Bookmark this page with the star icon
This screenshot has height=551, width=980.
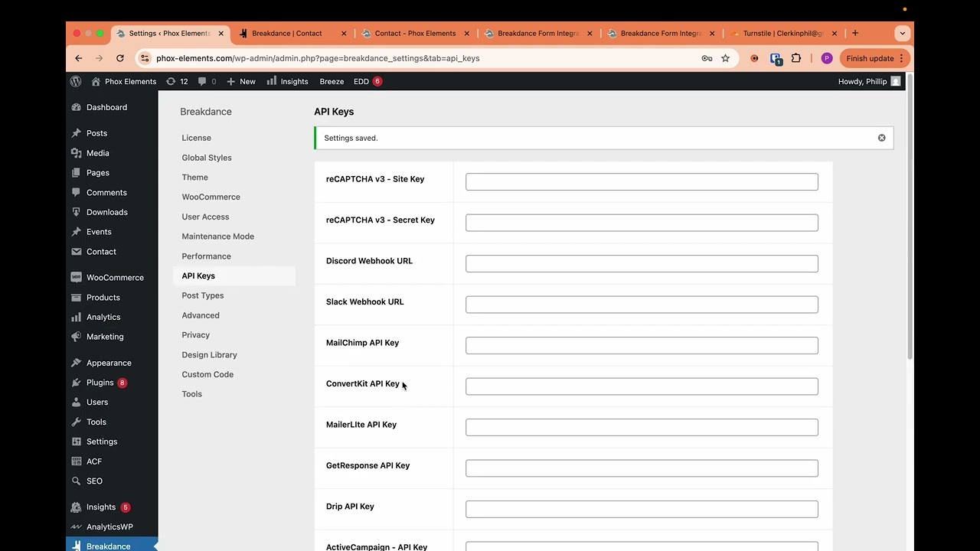coord(725,58)
